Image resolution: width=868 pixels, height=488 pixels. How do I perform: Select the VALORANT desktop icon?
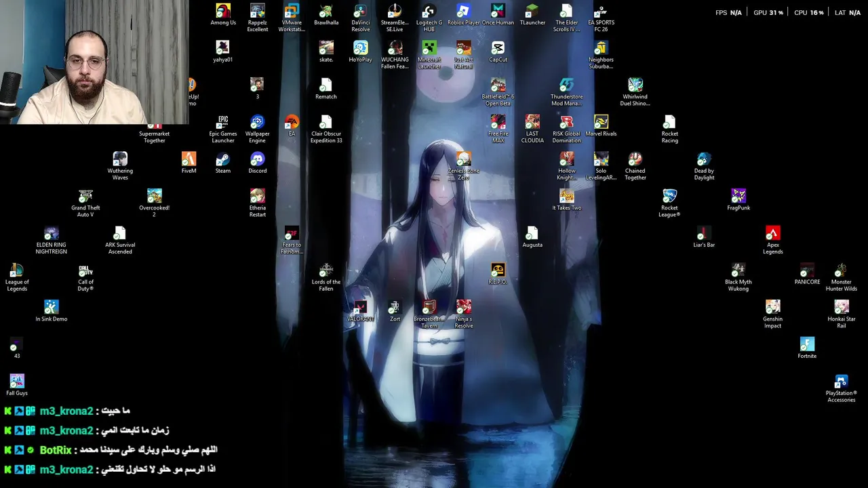coord(360,312)
